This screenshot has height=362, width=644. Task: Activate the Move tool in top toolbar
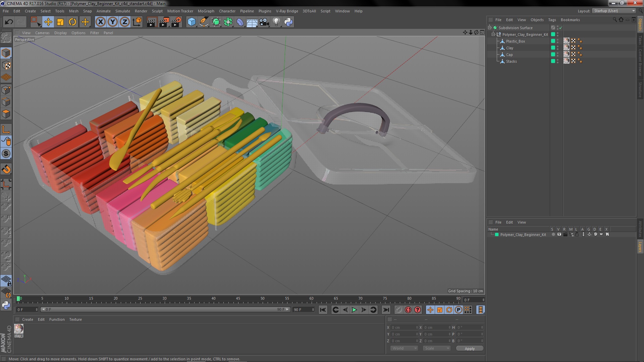[x=48, y=22]
